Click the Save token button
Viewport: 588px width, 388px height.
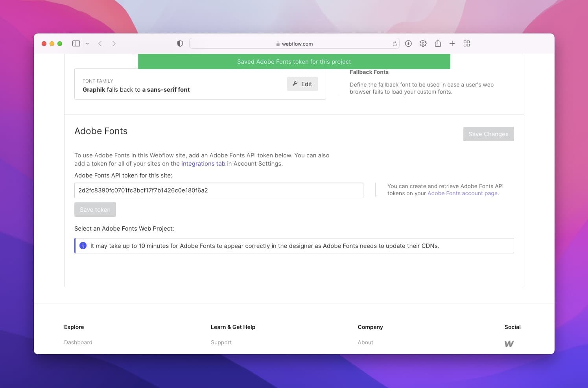click(x=95, y=210)
